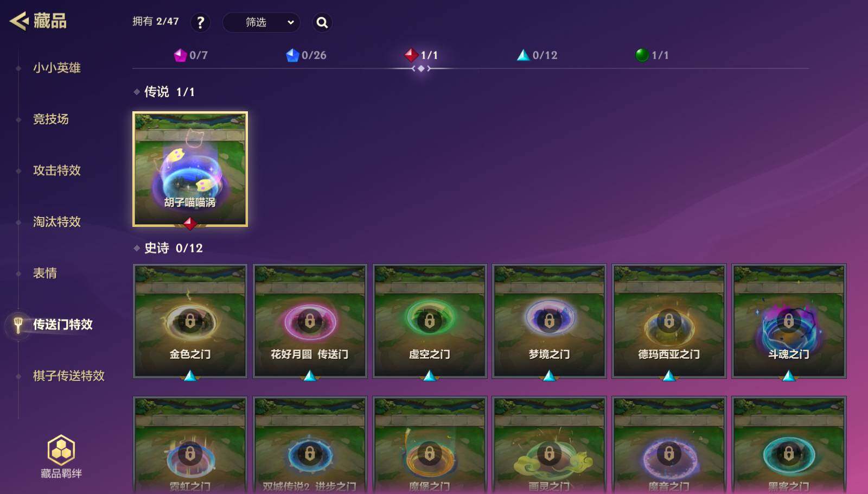Screen dimensions: 868x494
Task: Pick the locked 德玛西亚之门 portal
Action: click(x=669, y=321)
